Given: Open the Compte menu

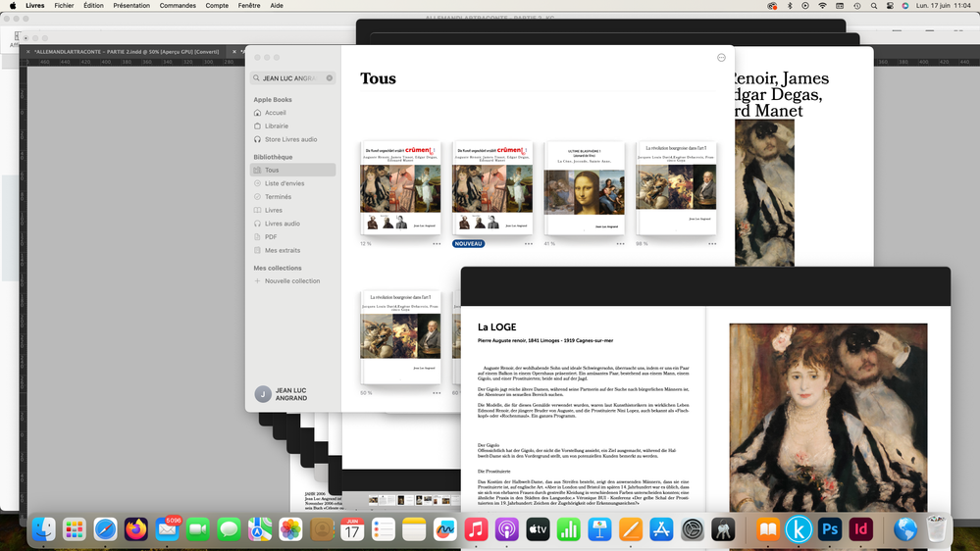Looking at the screenshot, I should click(x=217, y=6).
